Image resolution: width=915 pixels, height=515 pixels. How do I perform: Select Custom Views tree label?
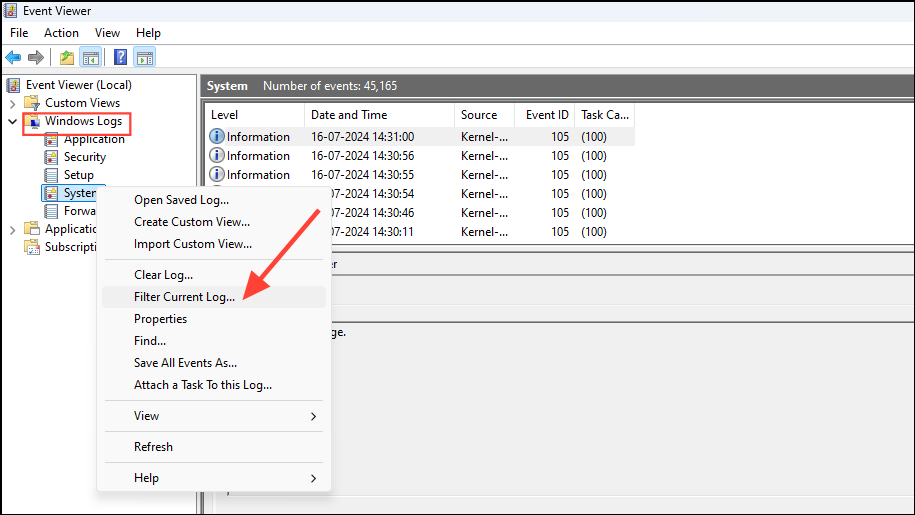[x=82, y=103]
